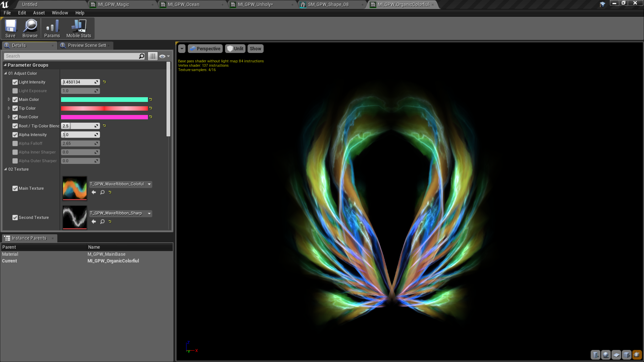The height and width of the screenshot is (362, 644).
Task: Click the Perspective viewport tab
Action: [205, 49]
